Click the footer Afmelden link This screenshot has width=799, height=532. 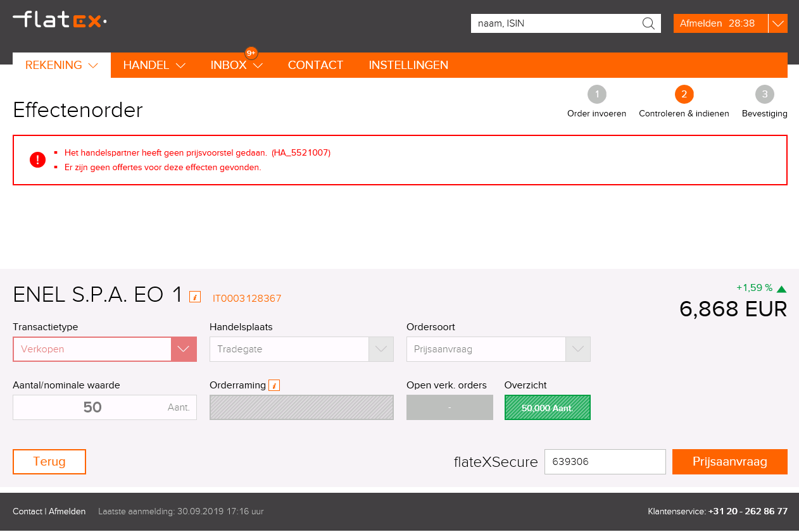pos(67,511)
